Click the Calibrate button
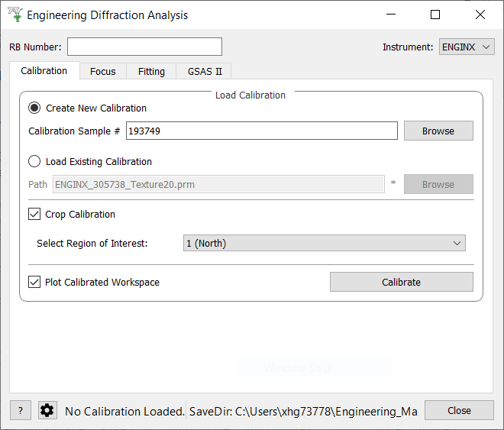The width and height of the screenshot is (504, 430). pos(401,282)
